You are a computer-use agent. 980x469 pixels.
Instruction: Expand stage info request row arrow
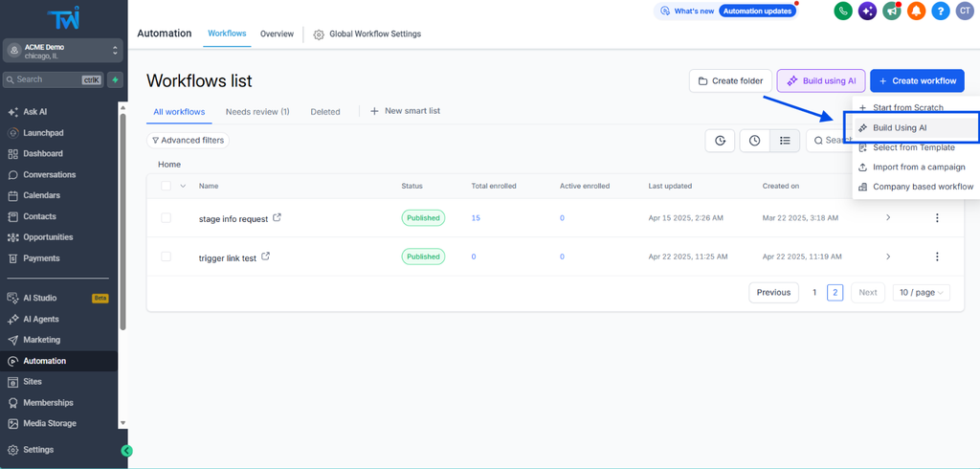[888, 217]
